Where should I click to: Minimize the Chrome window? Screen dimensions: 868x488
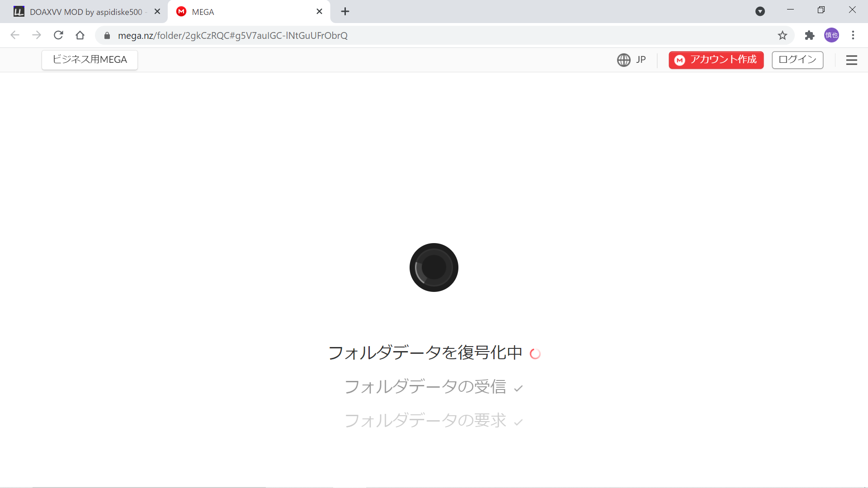point(790,10)
